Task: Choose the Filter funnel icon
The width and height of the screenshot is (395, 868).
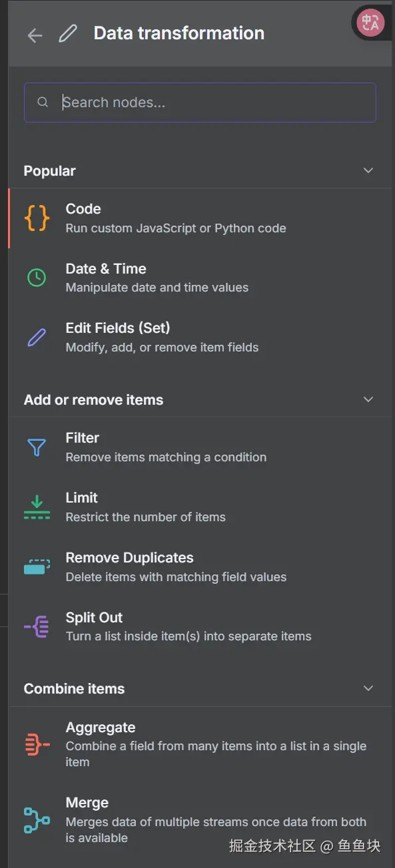Action: (x=37, y=447)
